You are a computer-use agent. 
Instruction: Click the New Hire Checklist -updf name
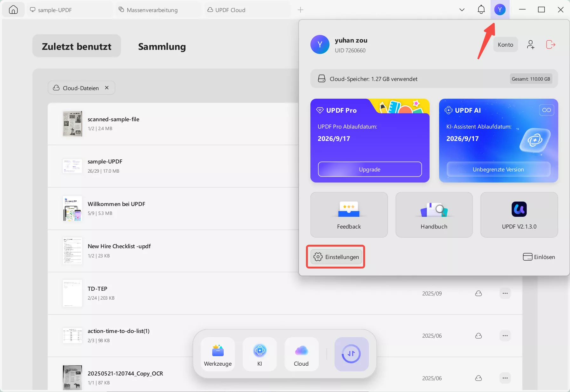click(x=119, y=246)
